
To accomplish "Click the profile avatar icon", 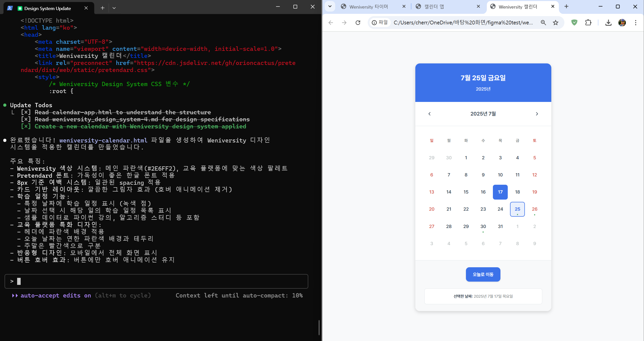I will pos(622,23).
